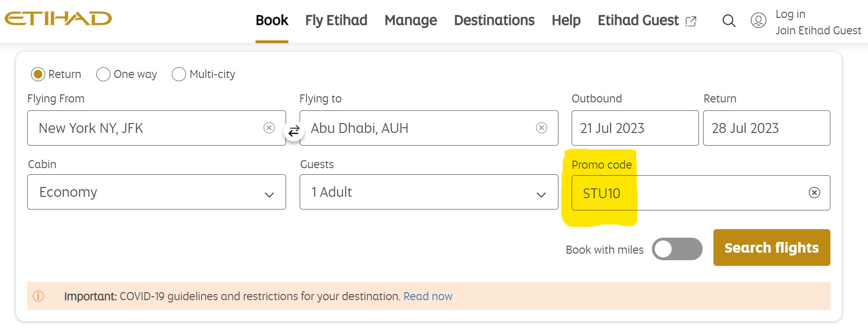Screen dimensions: 868x333
Task: Click the Outbound date field showing 21 Jul 2023
Action: [635, 128]
